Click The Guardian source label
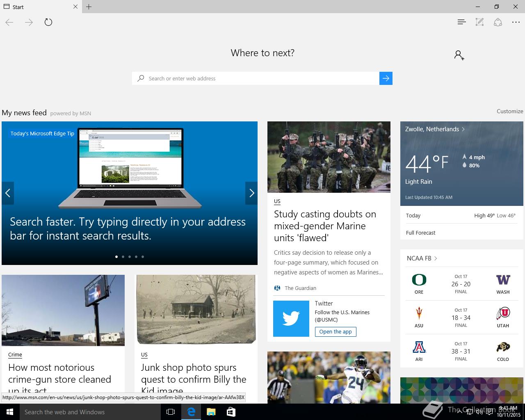Image resolution: width=525 pixels, height=420 pixels. pyautogui.click(x=300, y=288)
